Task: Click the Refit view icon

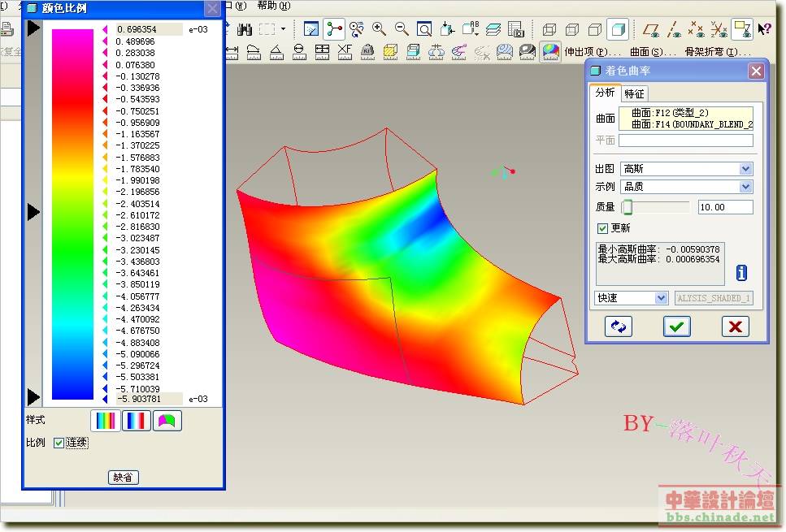Action: pyautogui.click(x=424, y=29)
